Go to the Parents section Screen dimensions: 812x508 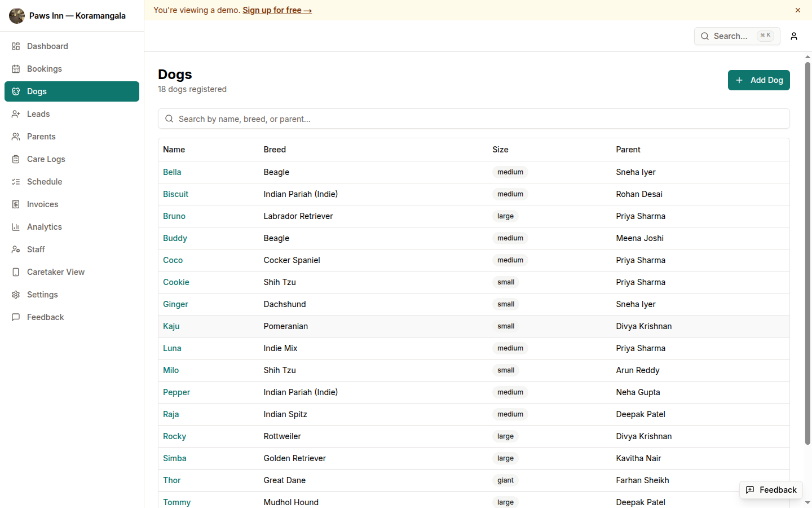point(41,137)
